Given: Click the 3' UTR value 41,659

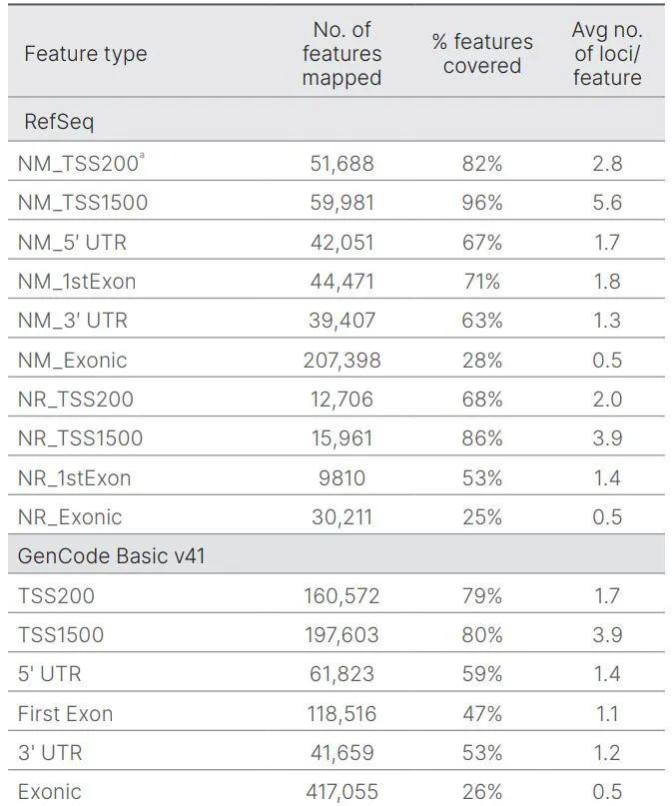Looking at the screenshot, I should coord(341,753).
